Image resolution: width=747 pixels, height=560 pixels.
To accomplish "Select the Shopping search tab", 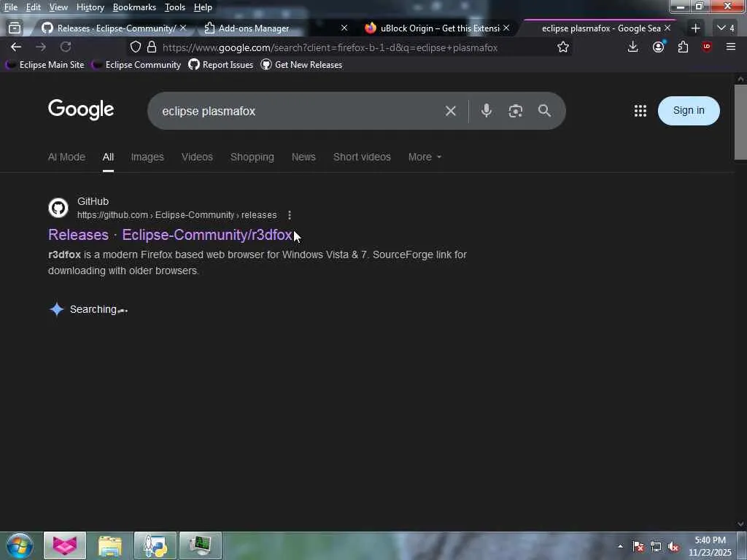I will (x=252, y=157).
